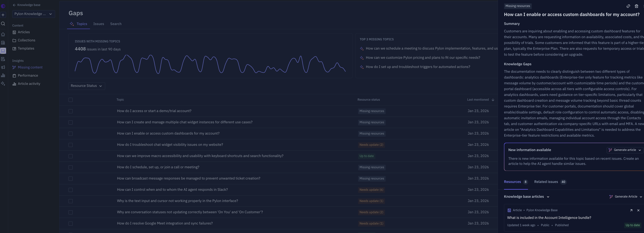Open the Resource Status filter dropdown

tap(87, 86)
